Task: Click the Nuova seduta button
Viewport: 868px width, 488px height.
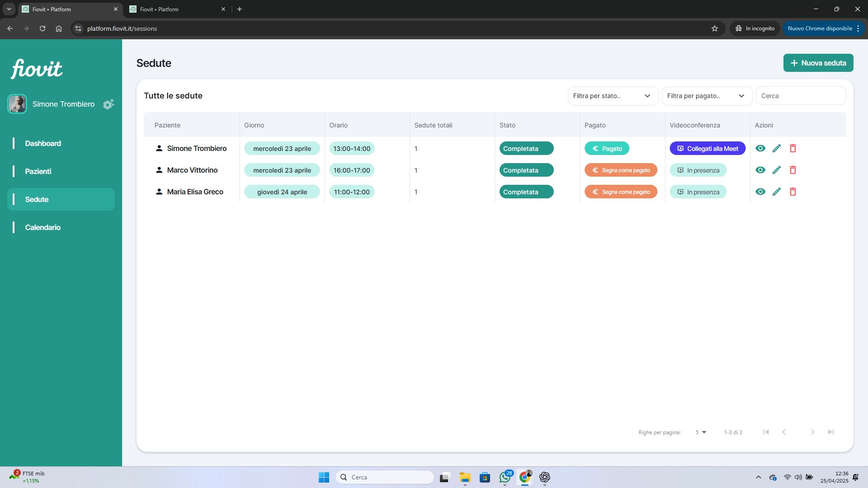Action: point(818,63)
